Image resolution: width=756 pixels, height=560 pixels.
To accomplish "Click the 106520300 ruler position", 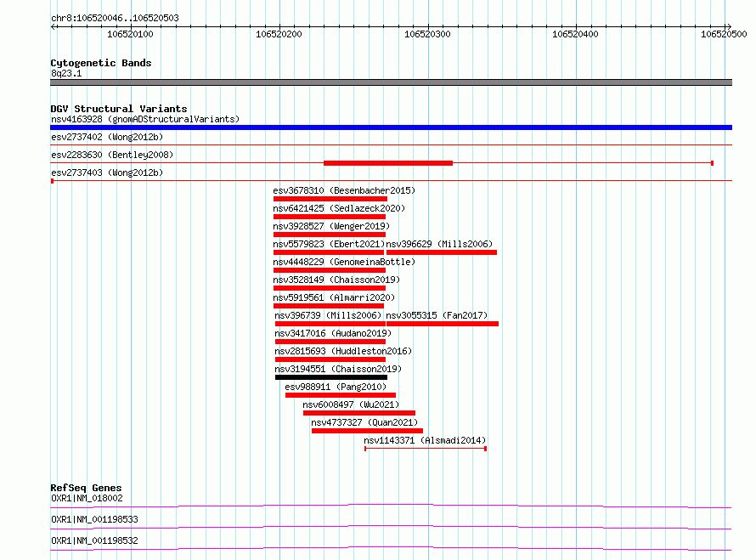I will [427, 34].
